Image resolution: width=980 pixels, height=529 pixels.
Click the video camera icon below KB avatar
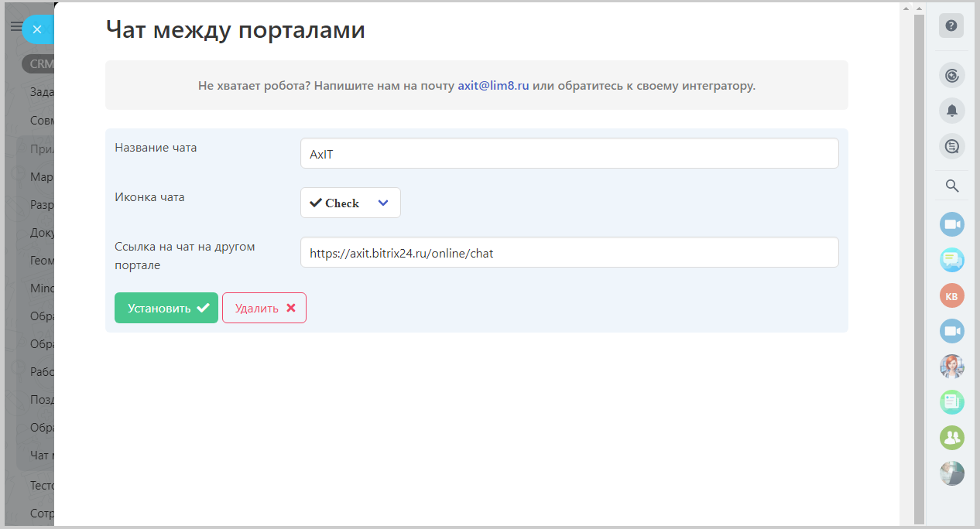(951, 331)
